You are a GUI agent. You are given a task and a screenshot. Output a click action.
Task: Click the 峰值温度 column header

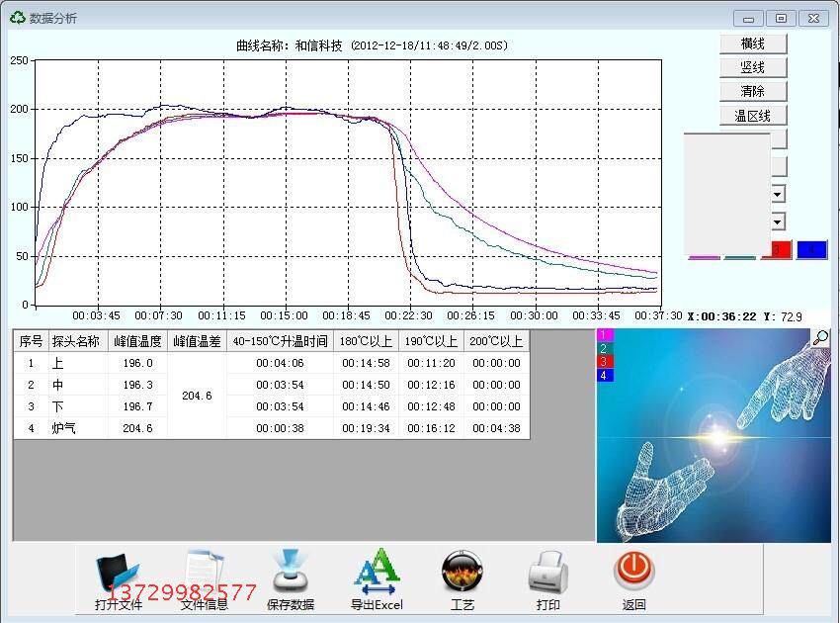(137, 341)
